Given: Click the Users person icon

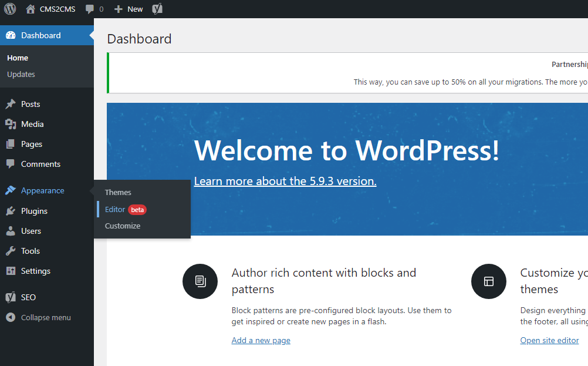Looking at the screenshot, I should 11,231.
